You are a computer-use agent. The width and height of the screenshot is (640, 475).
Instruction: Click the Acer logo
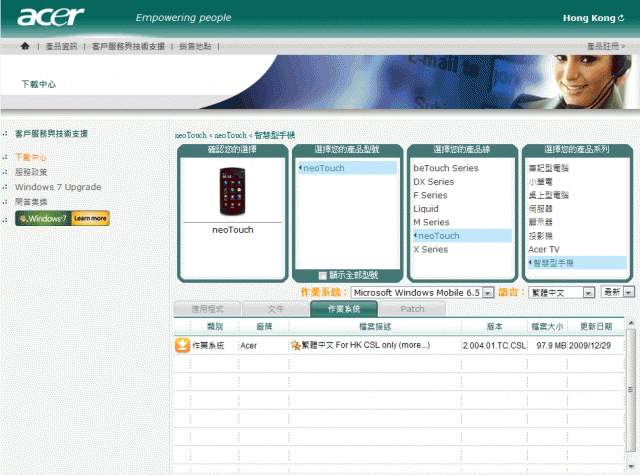51,17
